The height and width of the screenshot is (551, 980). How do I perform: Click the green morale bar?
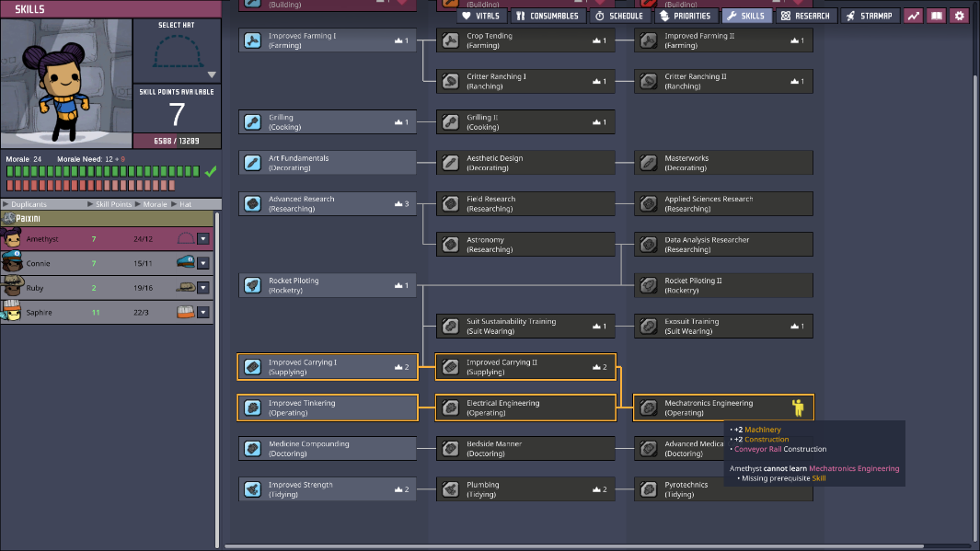[x=103, y=171]
